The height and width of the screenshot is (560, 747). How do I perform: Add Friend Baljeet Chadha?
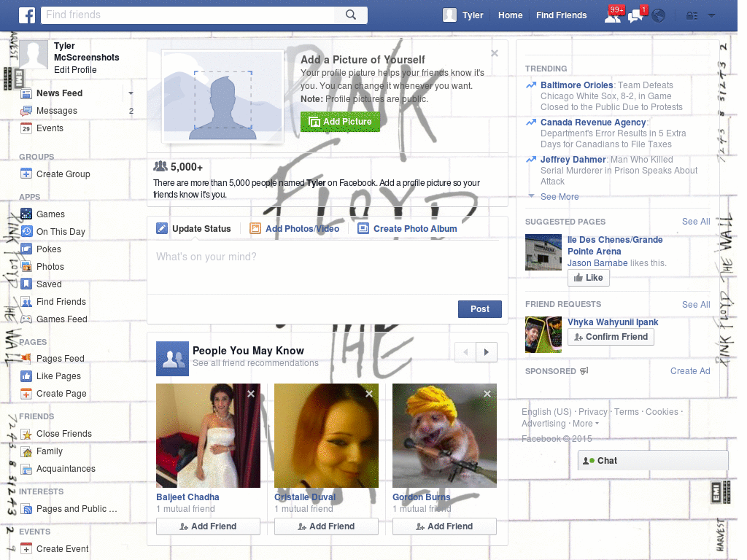[x=208, y=526]
